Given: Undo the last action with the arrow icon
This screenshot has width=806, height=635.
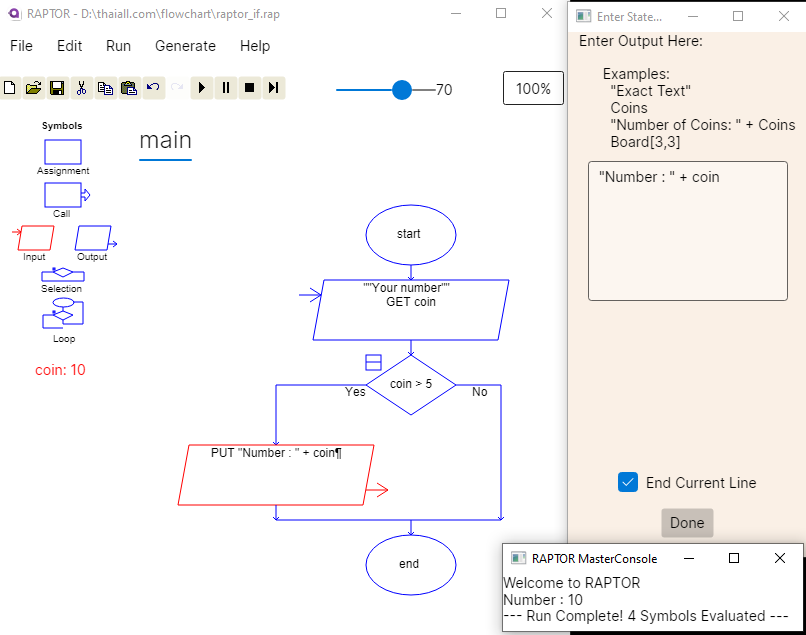Looking at the screenshot, I should [153, 88].
